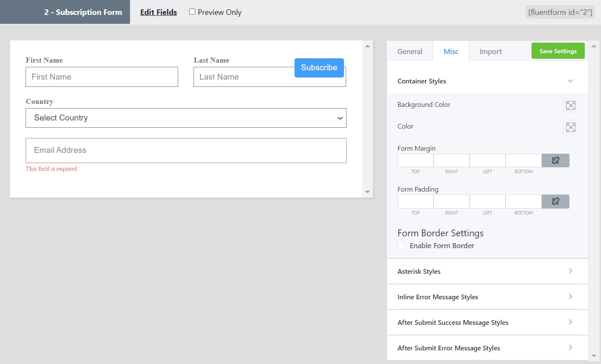Expand After Submit Success Message Styles
This screenshot has width=601, height=364.
[487, 322]
